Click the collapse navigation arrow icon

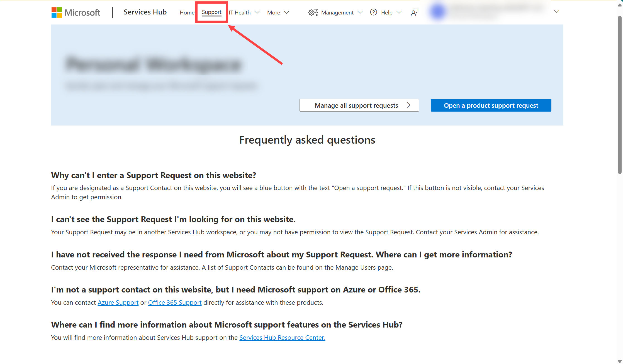pyautogui.click(x=557, y=11)
